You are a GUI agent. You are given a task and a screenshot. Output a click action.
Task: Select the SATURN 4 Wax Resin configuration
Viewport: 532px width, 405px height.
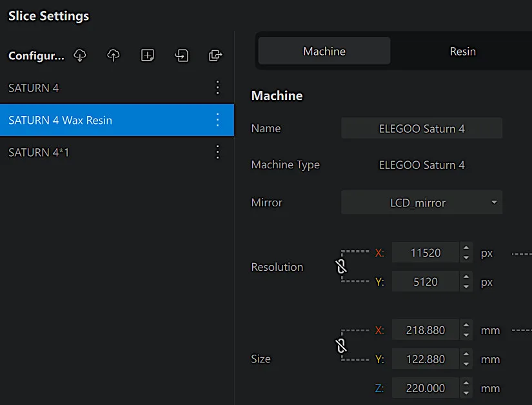tap(117, 120)
